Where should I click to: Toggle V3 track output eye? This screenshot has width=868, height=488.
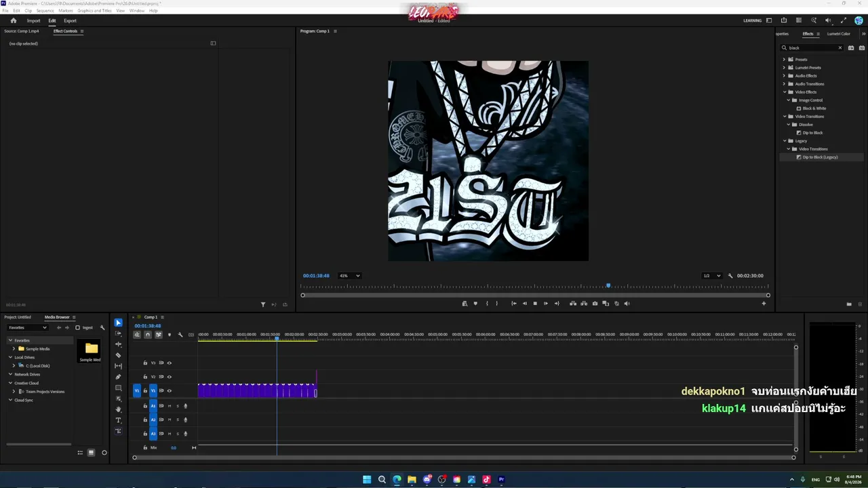tap(170, 363)
